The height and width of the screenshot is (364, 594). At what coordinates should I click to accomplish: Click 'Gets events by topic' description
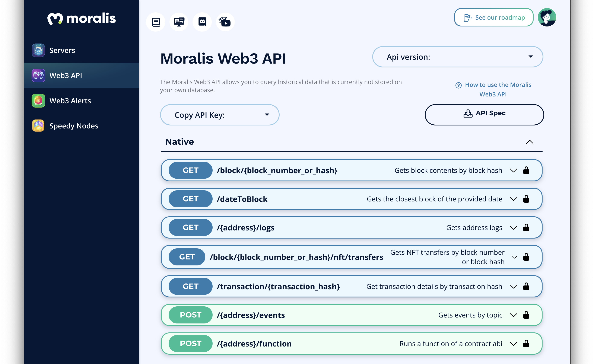pos(470,315)
